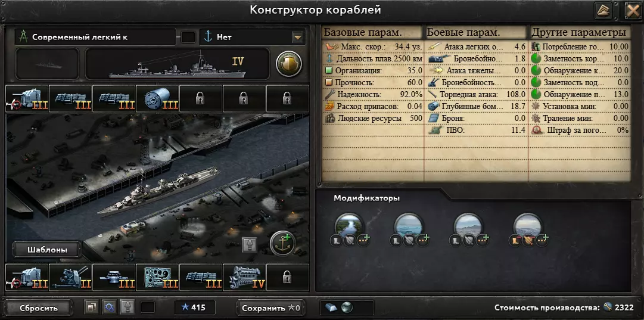
Task: Select the depth charge module slot
Action: pos(157,98)
